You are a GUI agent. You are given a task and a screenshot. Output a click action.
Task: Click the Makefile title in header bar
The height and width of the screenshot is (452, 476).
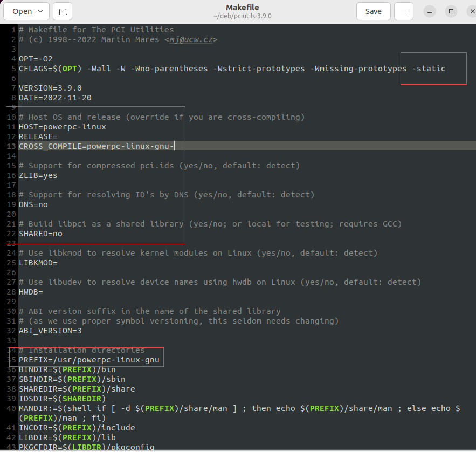pos(242,7)
